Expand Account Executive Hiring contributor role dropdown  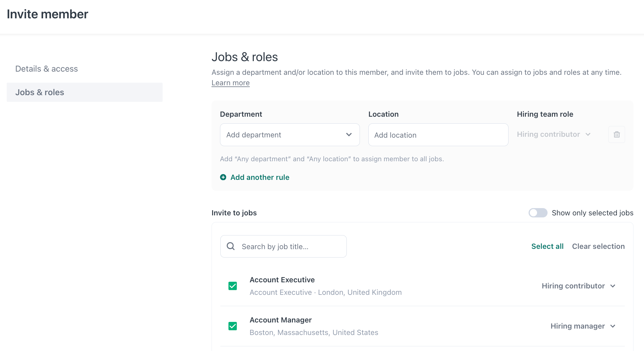[578, 286]
